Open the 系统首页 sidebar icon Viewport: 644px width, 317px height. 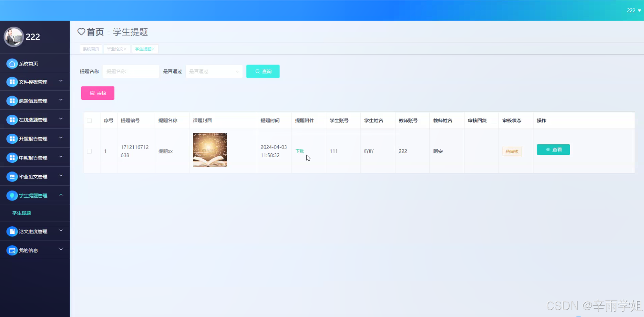click(12, 63)
